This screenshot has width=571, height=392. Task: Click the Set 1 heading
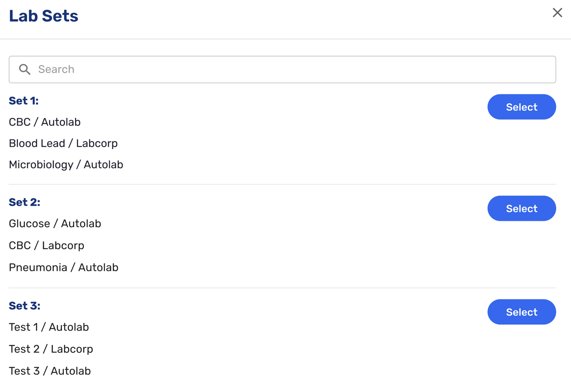pos(24,101)
